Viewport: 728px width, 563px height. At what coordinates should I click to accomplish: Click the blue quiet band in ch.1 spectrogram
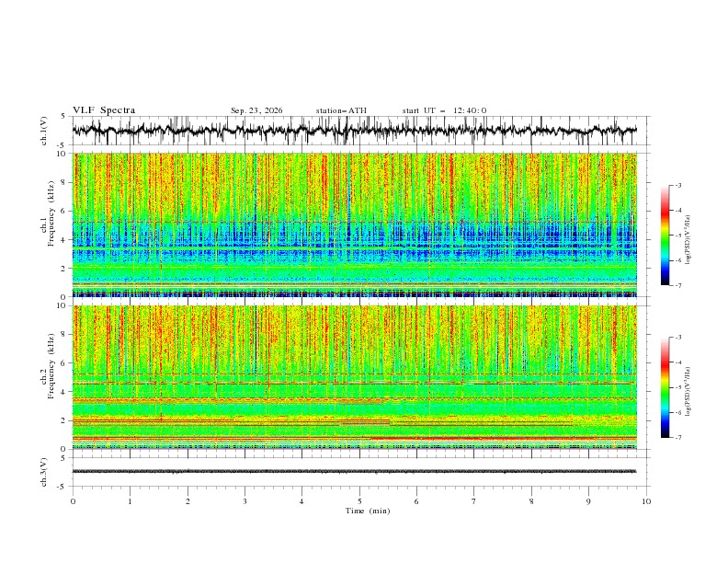click(355, 242)
